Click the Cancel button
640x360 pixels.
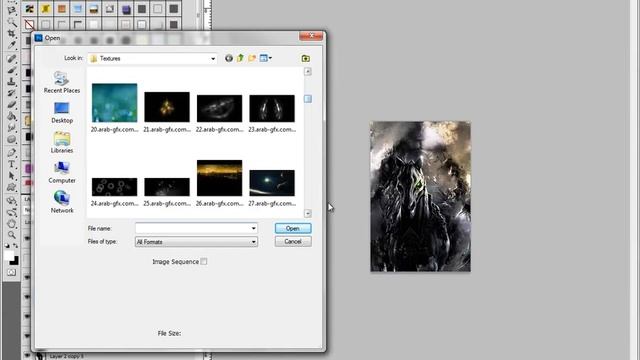293,242
